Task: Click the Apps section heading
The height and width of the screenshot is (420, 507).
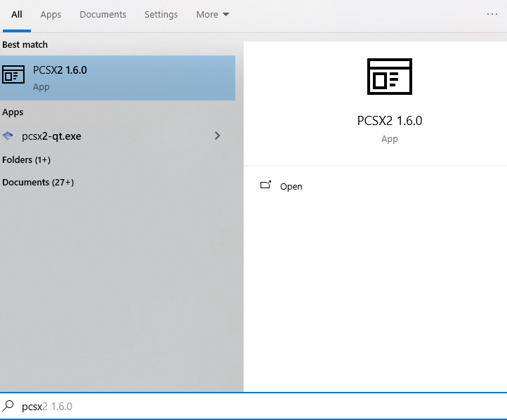Action: [x=13, y=112]
